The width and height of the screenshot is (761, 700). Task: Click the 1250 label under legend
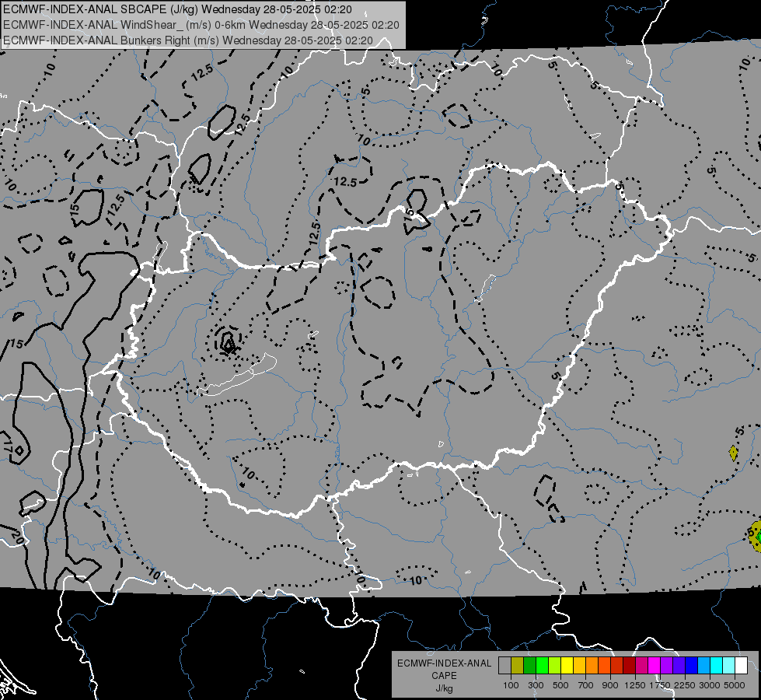(x=635, y=685)
